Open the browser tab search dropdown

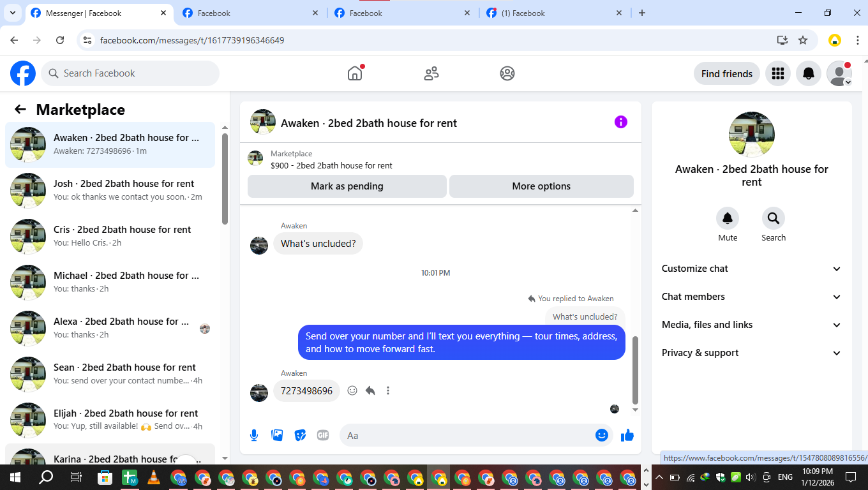[12, 13]
